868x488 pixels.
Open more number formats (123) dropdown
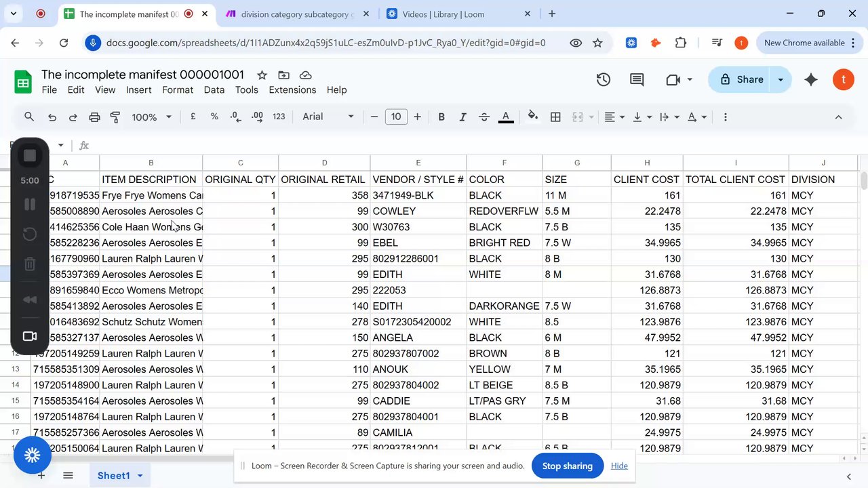coord(279,117)
